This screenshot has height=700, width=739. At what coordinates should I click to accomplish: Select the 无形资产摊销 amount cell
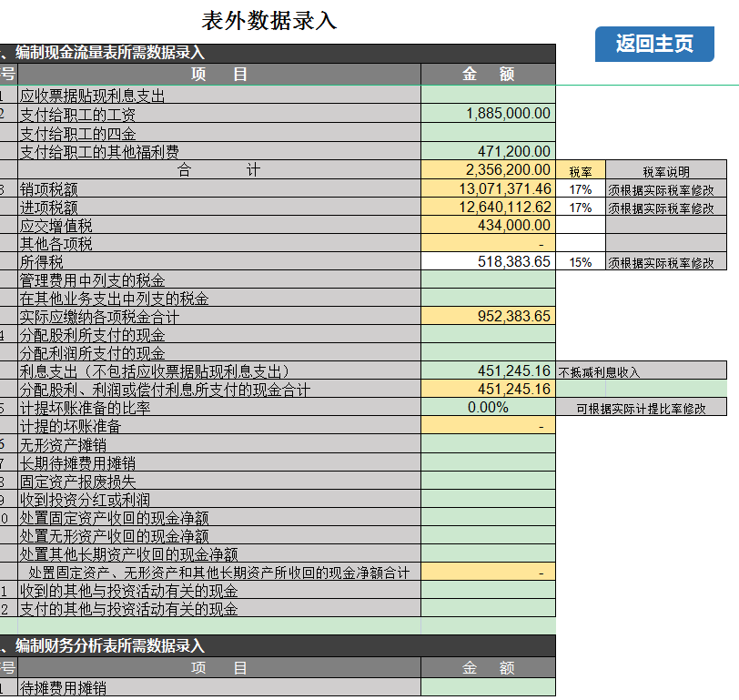488,443
